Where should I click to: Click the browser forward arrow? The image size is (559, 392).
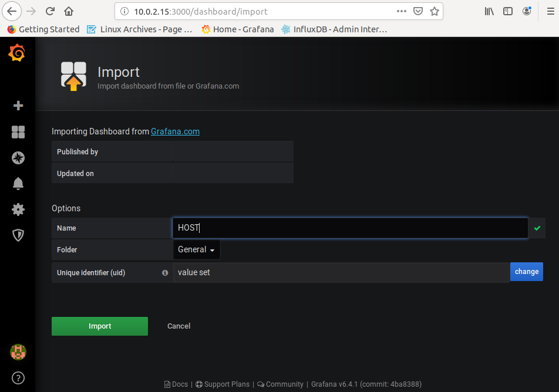coord(31,11)
